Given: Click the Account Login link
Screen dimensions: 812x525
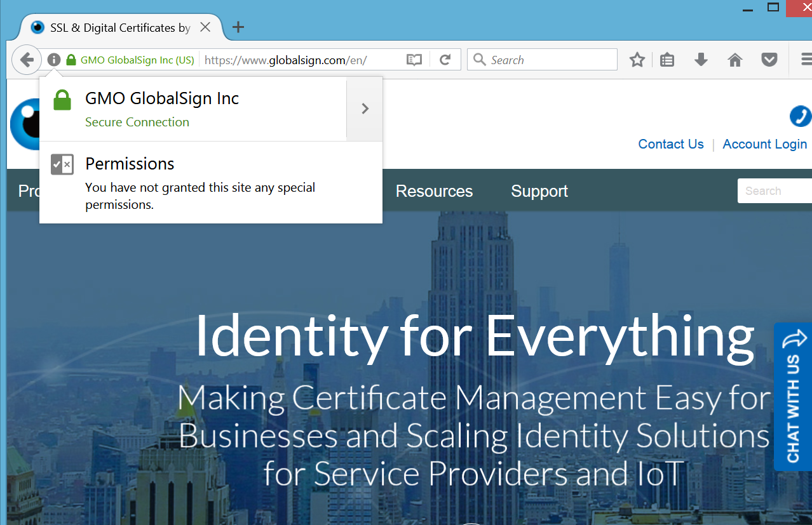Looking at the screenshot, I should click(764, 144).
